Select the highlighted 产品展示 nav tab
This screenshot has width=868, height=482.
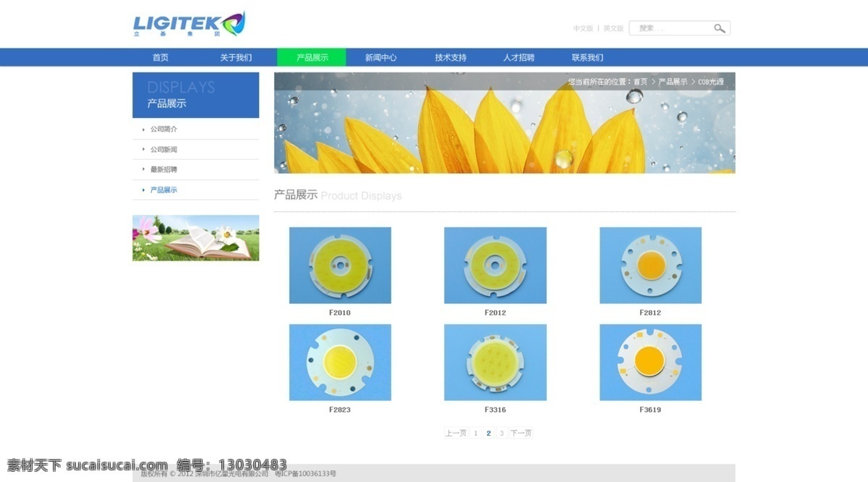[312, 57]
